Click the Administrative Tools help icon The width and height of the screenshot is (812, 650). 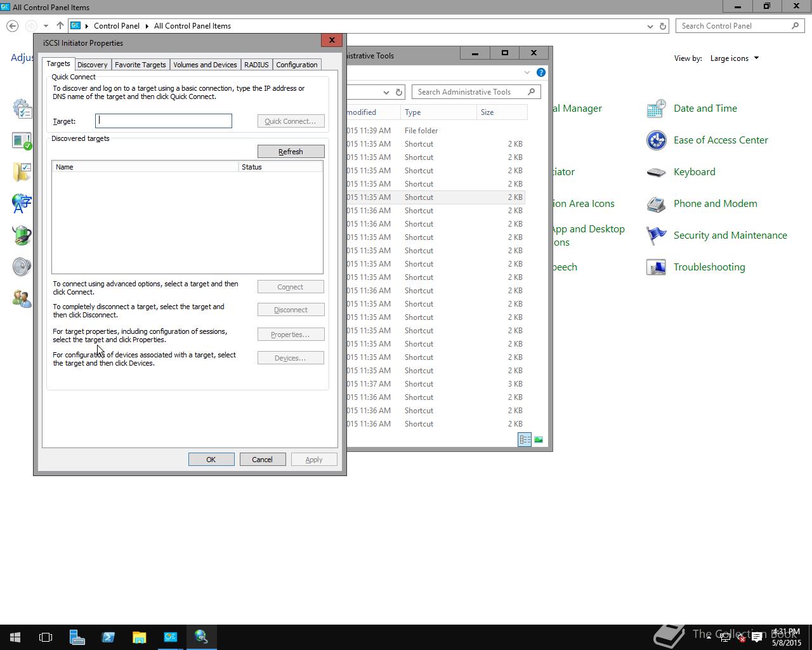coord(541,72)
